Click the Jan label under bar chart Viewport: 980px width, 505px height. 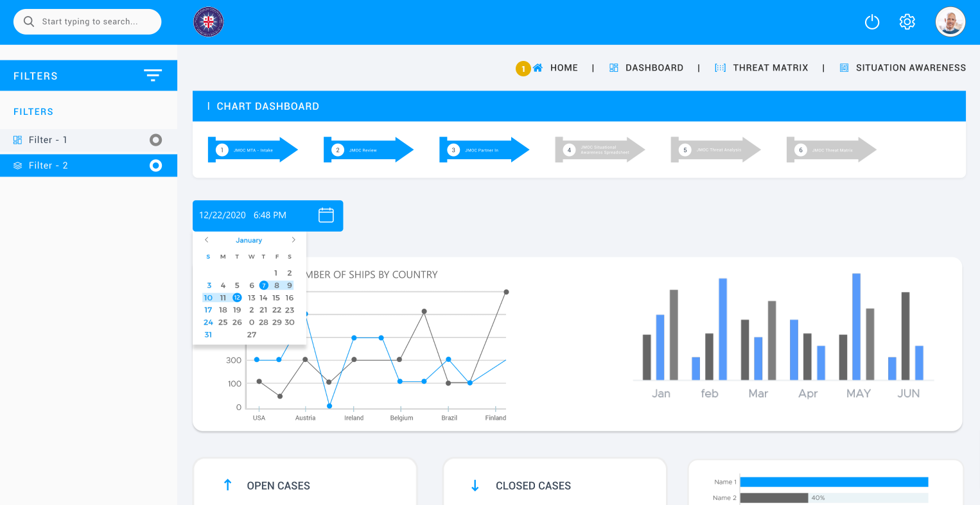point(661,393)
